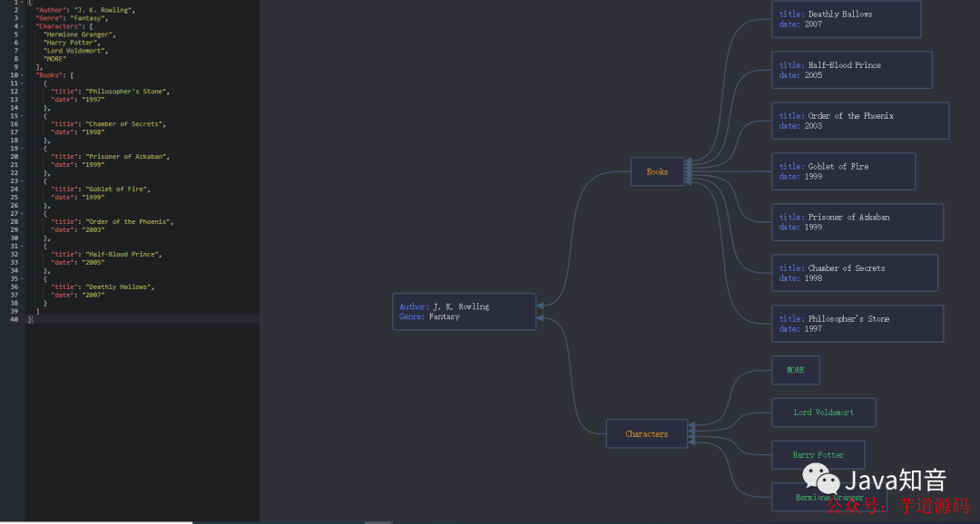Select the Philosopher's Stone 1997 graph node
The height and width of the screenshot is (524, 980).
tap(857, 324)
